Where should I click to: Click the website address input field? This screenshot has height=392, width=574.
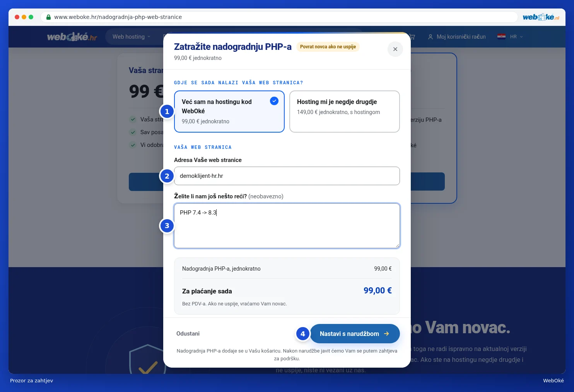287,176
